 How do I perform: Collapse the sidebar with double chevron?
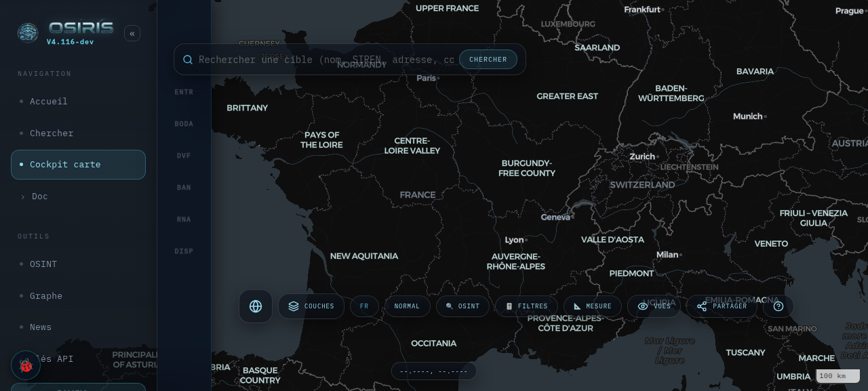click(132, 33)
